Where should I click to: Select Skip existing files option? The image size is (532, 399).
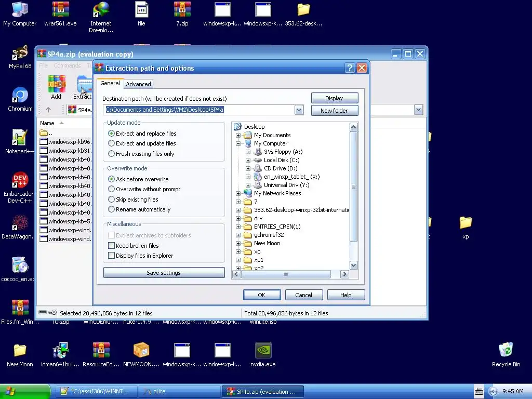tap(111, 199)
